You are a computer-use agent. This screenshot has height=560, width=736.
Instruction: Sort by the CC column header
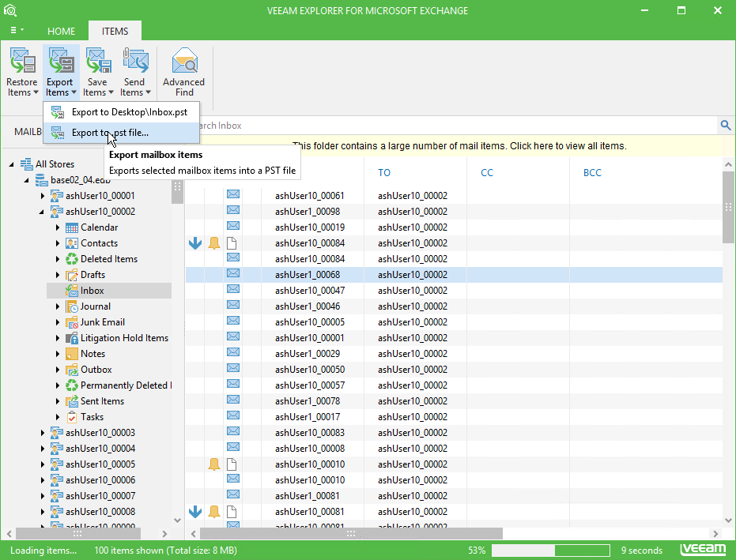[x=487, y=173]
